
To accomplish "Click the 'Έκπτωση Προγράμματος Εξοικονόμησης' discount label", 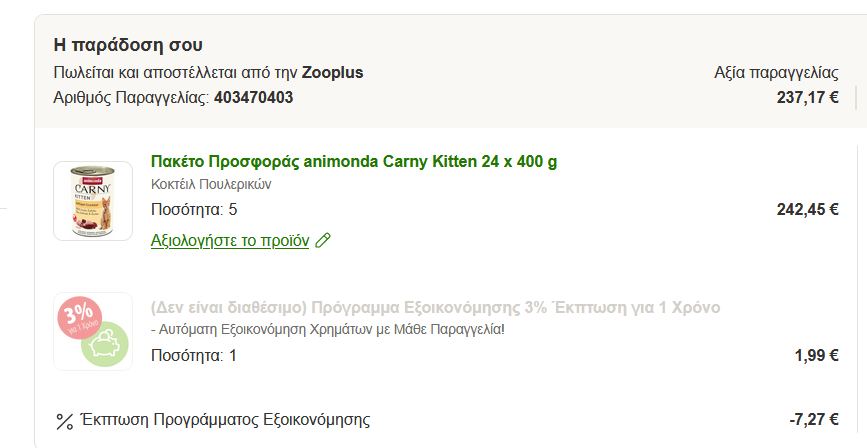I will point(226,420).
